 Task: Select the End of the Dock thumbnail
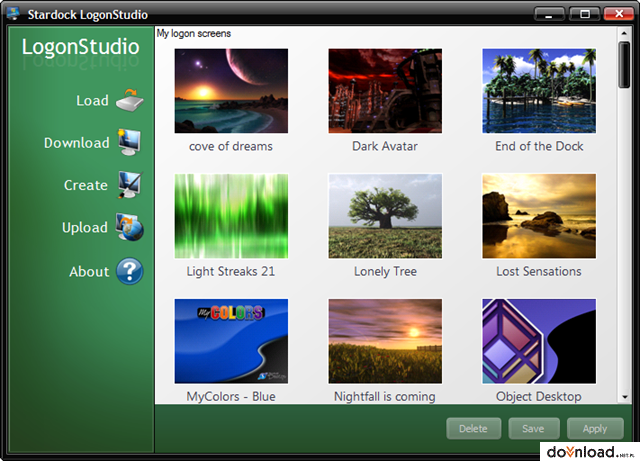coord(539,91)
